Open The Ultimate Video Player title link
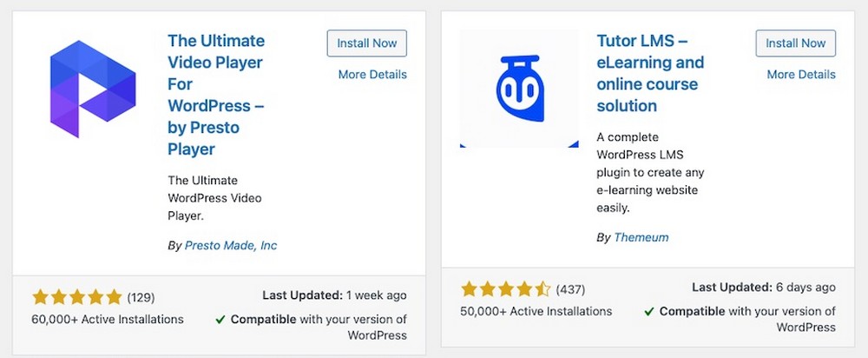The width and height of the screenshot is (868, 358). (x=216, y=95)
